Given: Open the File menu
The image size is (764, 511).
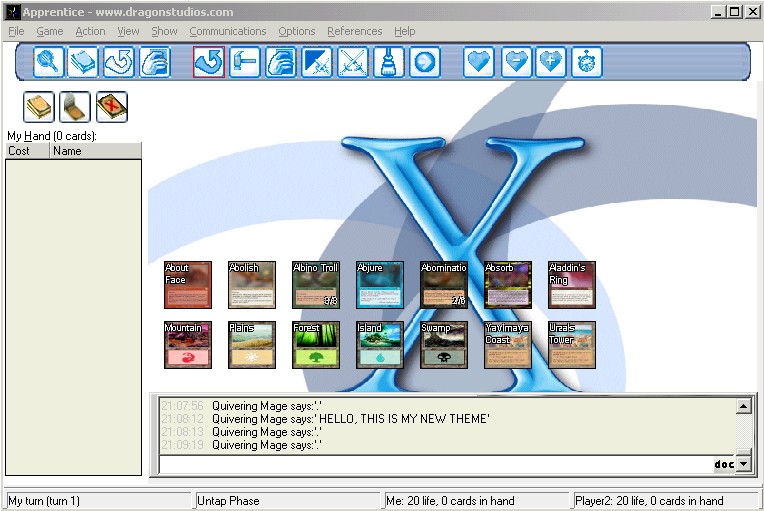Looking at the screenshot, I should (x=16, y=31).
